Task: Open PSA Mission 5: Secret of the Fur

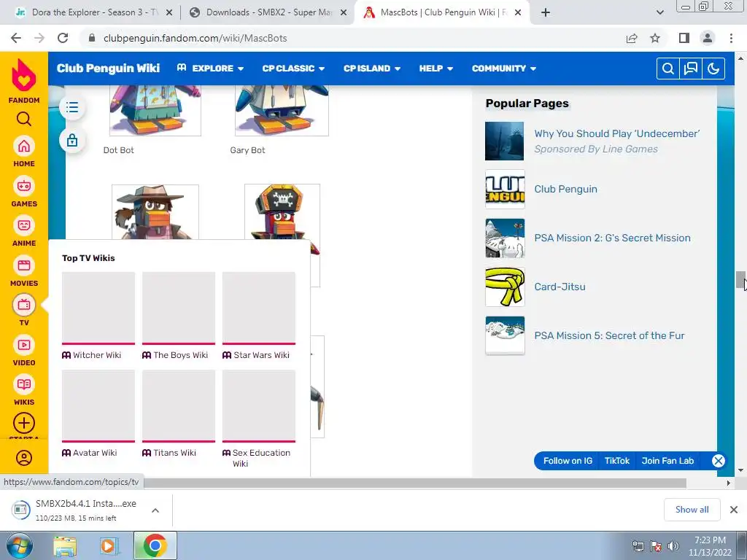Action: point(609,335)
